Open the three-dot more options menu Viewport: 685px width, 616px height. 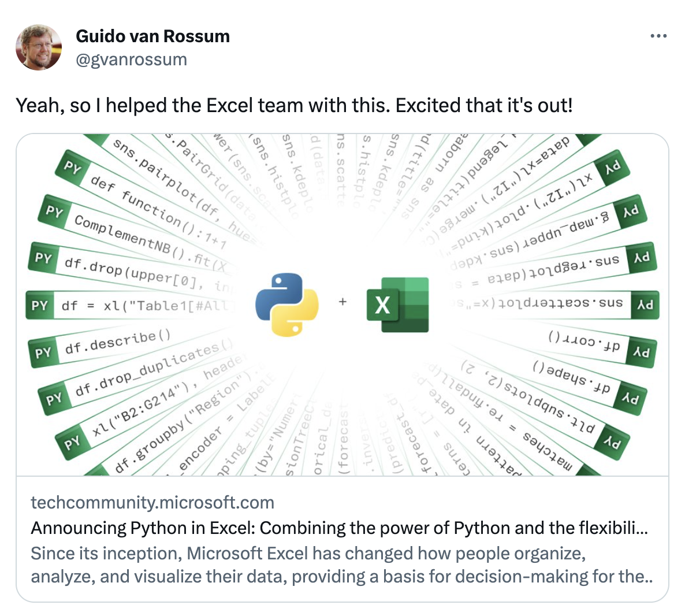point(658,36)
